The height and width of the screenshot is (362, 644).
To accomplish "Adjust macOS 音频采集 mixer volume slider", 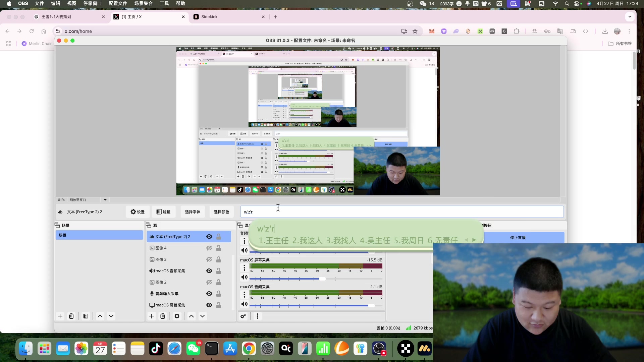I will coord(316,306).
